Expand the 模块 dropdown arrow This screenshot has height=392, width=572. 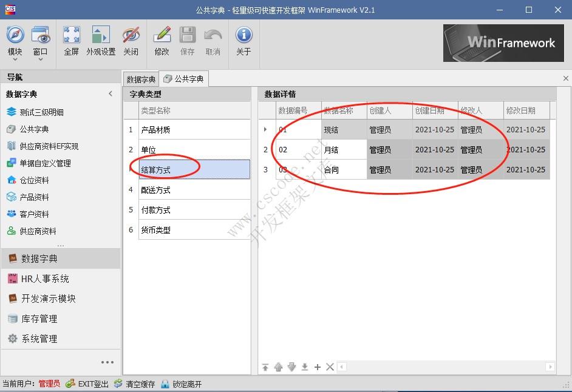coord(15,58)
